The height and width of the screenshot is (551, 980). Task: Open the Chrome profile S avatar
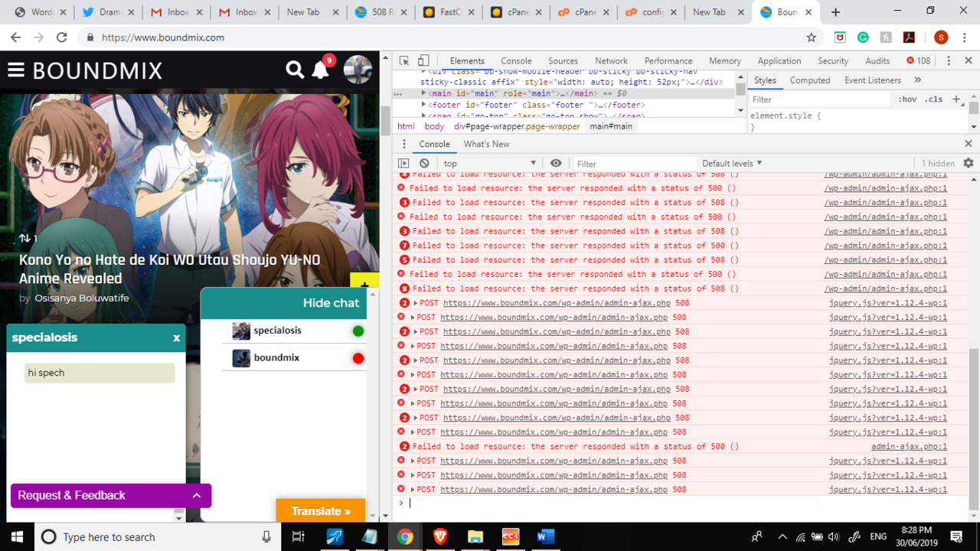[941, 37]
